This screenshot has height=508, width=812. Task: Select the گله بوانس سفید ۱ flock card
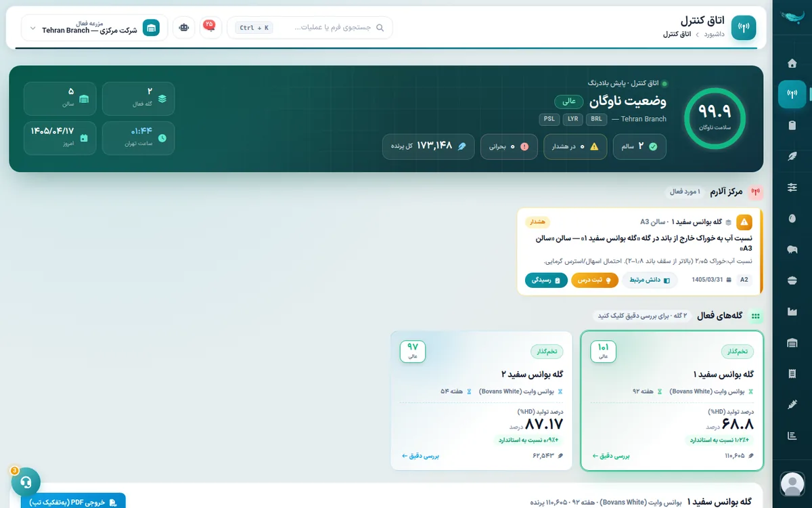click(x=672, y=400)
